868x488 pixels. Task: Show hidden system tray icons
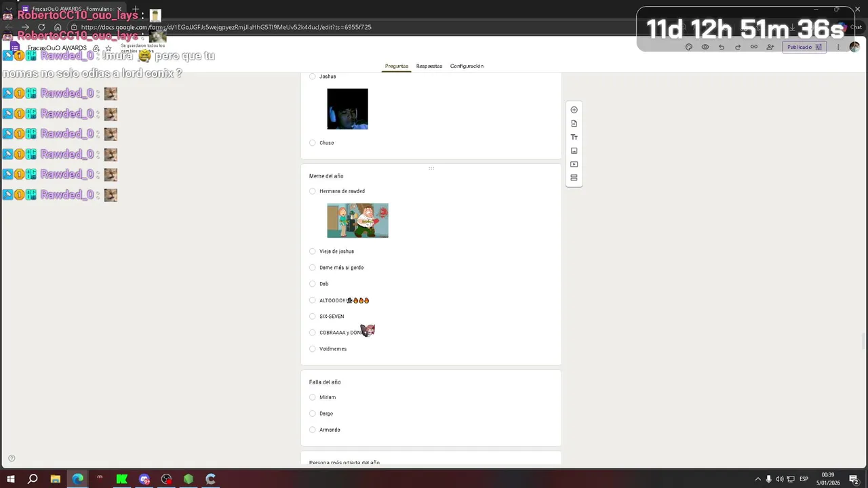(x=757, y=479)
